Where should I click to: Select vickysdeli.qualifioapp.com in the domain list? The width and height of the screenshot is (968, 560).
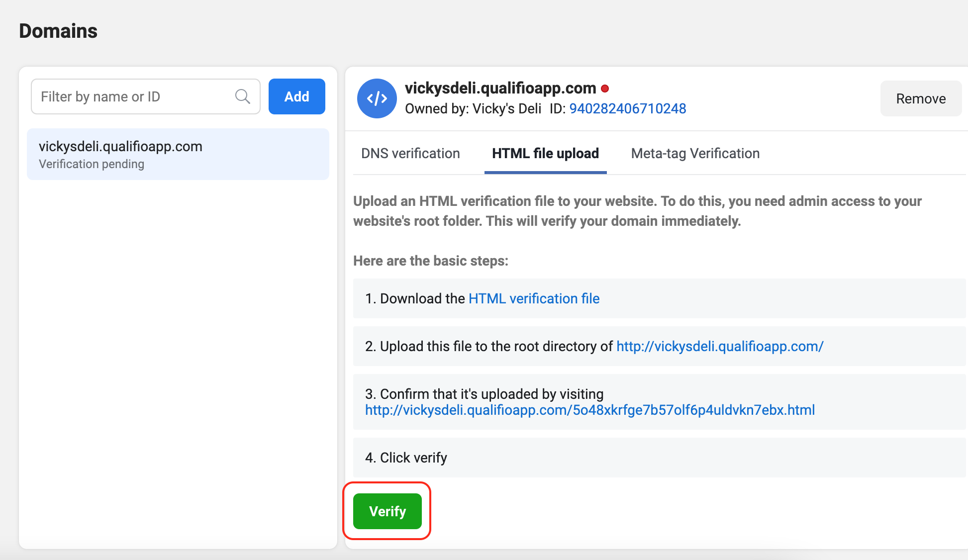tap(178, 154)
